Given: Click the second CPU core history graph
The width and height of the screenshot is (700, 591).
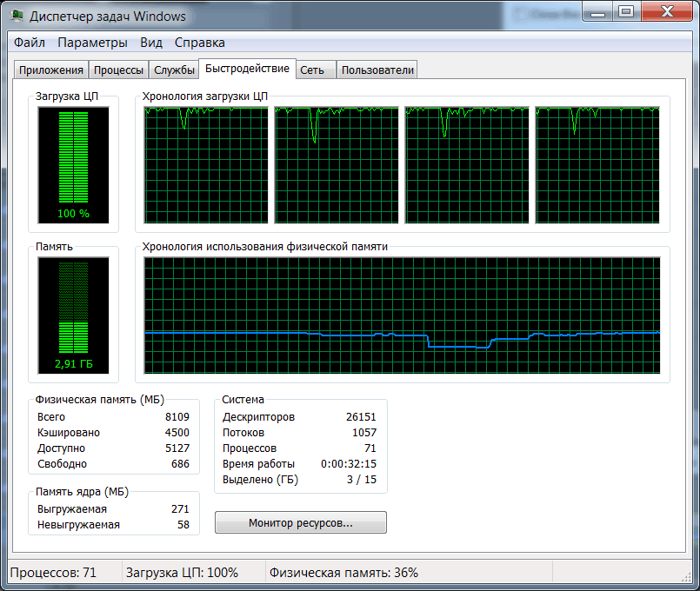Looking at the screenshot, I should [x=337, y=165].
